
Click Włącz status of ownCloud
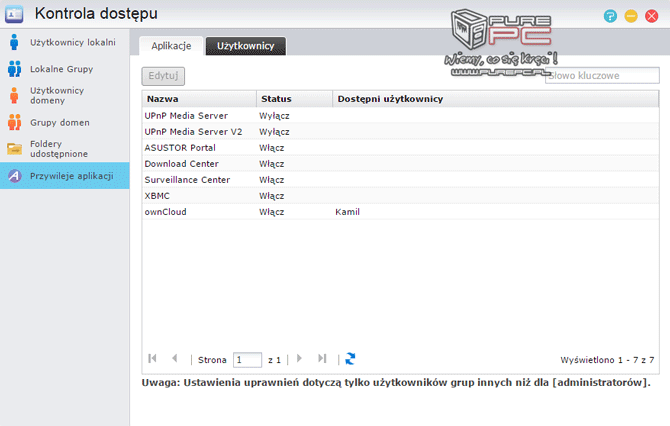tap(272, 212)
